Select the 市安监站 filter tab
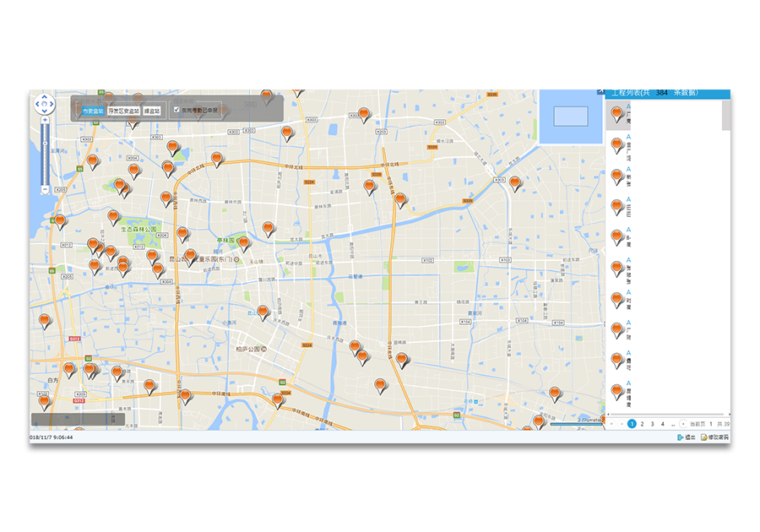Screen dimensions: 760x532 [x=93, y=111]
